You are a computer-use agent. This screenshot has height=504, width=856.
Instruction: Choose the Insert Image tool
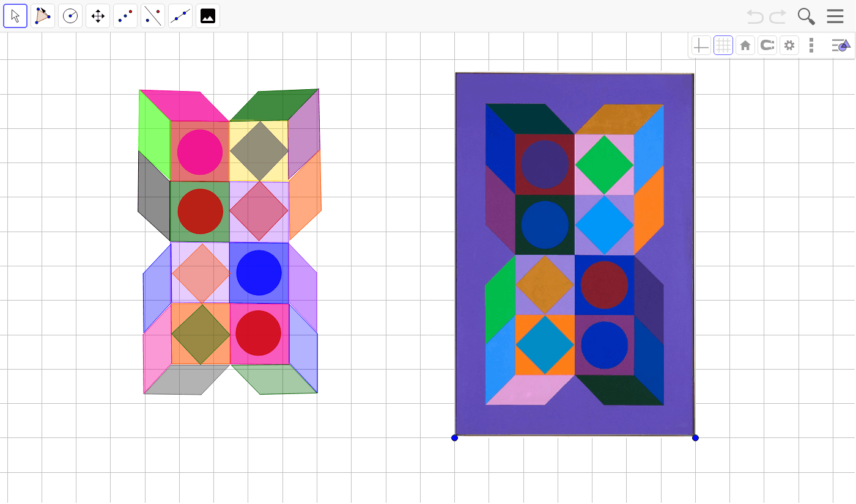click(208, 16)
